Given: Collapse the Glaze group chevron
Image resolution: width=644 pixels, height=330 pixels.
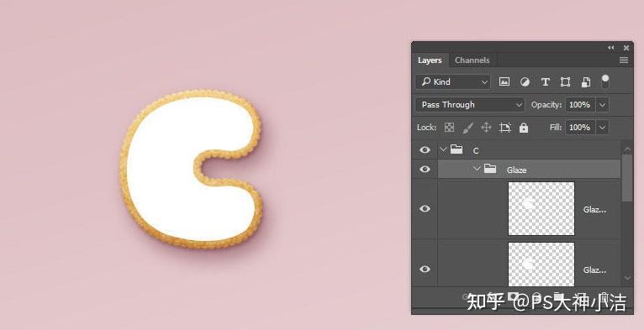Looking at the screenshot, I should [477, 168].
